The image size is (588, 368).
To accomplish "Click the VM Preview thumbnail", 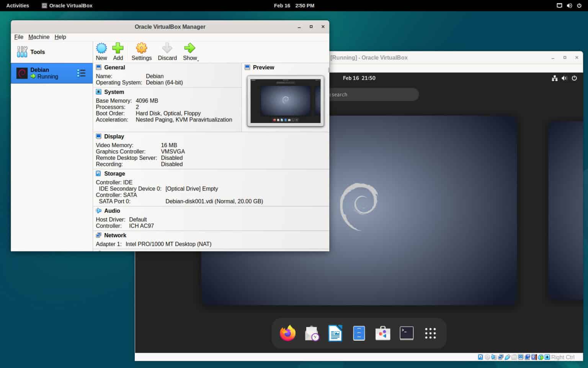I will point(285,100).
